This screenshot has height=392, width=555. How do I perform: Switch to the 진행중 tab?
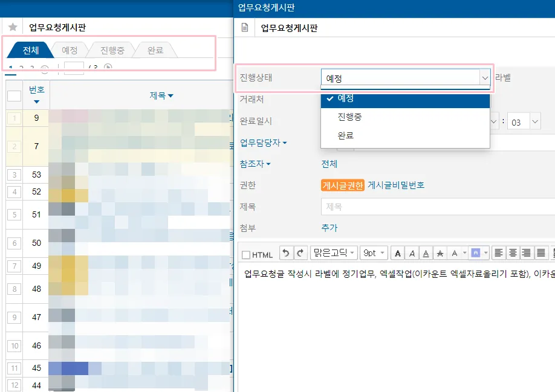pyautogui.click(x=112, y=50)
